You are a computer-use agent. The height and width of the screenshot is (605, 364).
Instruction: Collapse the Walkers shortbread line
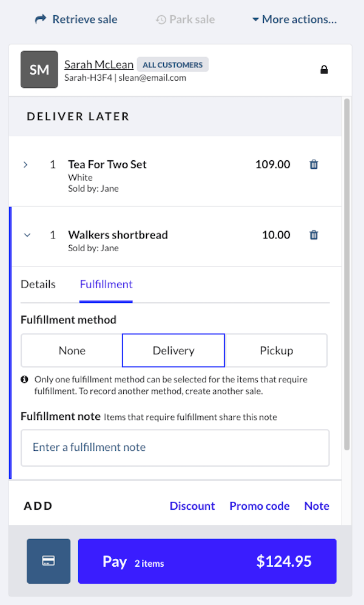(x=27, y=235)
